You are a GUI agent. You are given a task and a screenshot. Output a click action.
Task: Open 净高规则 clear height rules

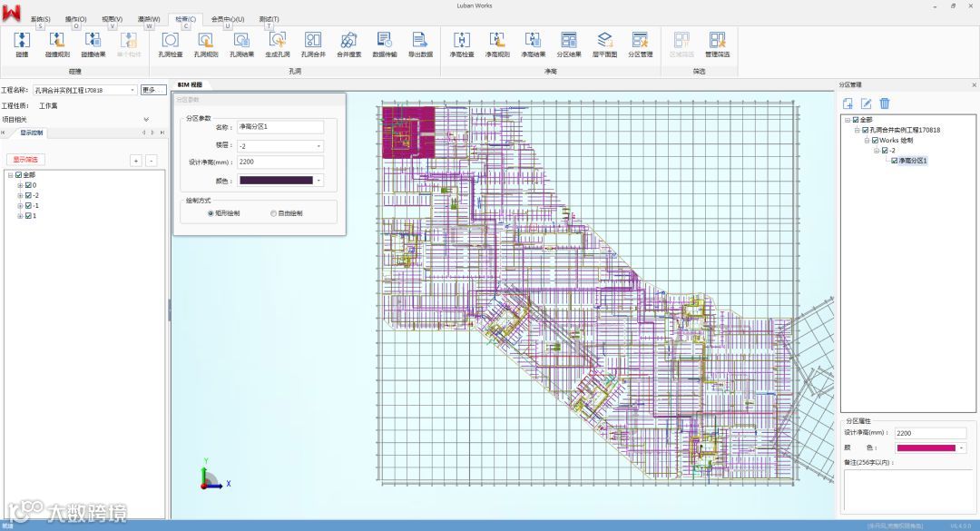click(x=497, y=44)
